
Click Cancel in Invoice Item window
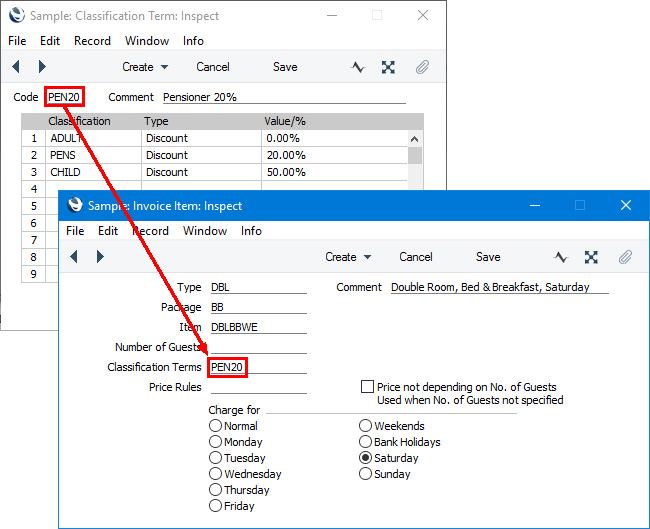point(416,257)
